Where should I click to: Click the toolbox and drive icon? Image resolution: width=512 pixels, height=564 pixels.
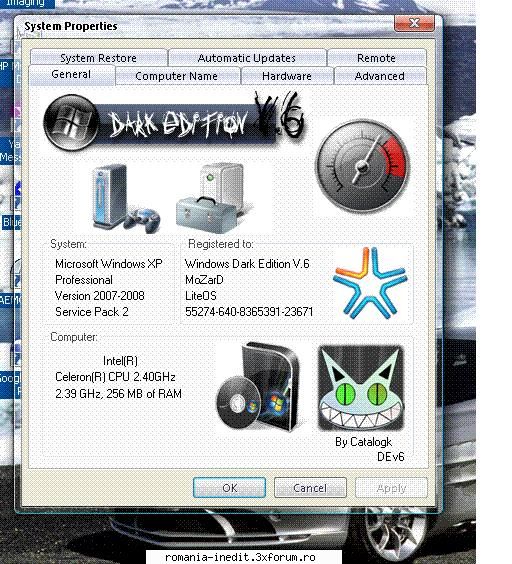click(x=214, y=198)
